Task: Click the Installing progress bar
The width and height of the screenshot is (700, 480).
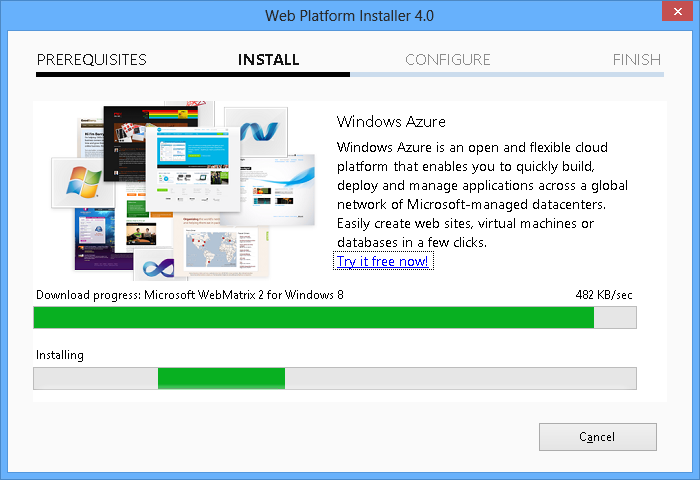Action: click(334, 378)
